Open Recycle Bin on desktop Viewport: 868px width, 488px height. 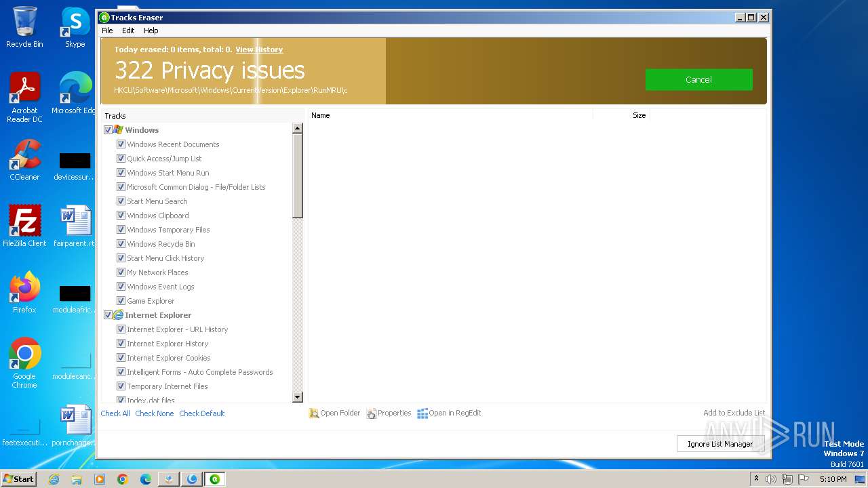tap(24, 27)
